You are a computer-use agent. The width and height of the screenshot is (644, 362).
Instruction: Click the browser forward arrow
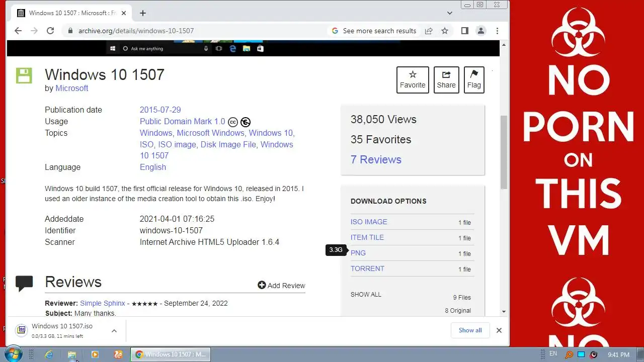coord(34,31)
